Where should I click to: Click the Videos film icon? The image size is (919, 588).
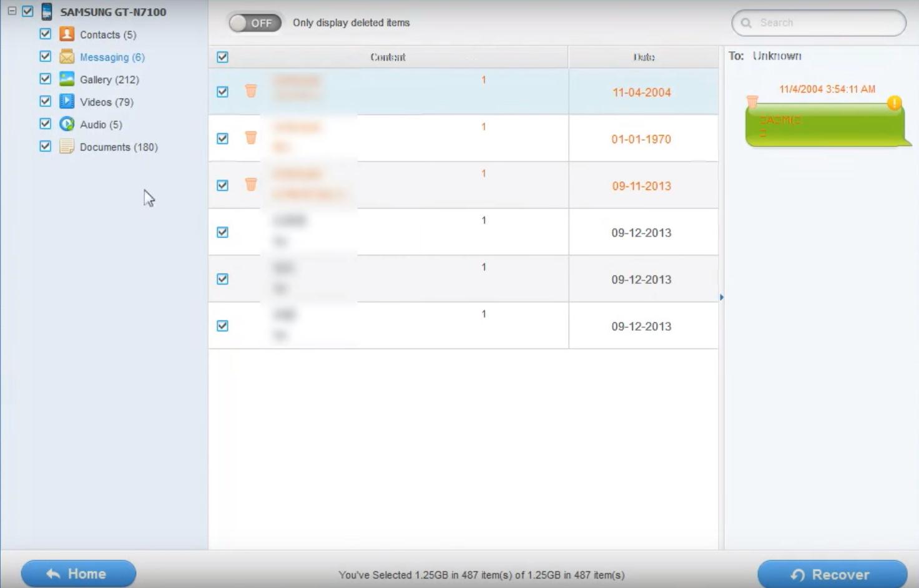[x=67, y=101]
